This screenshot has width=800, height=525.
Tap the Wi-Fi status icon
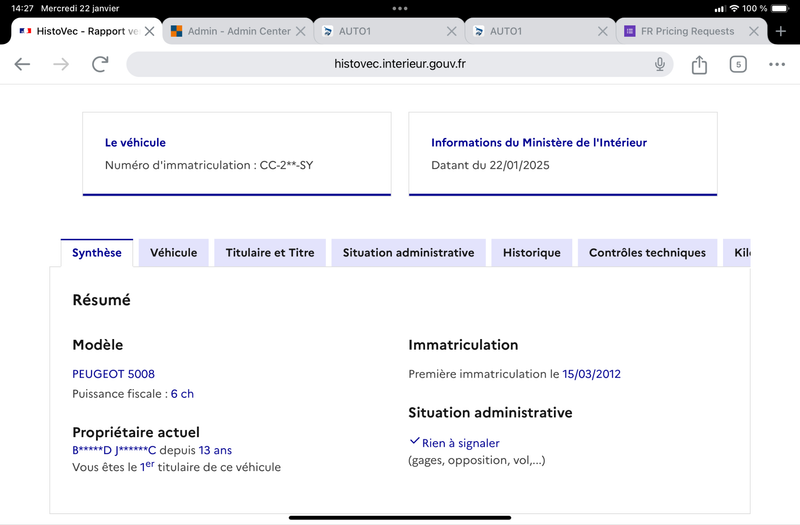(734, 8)
